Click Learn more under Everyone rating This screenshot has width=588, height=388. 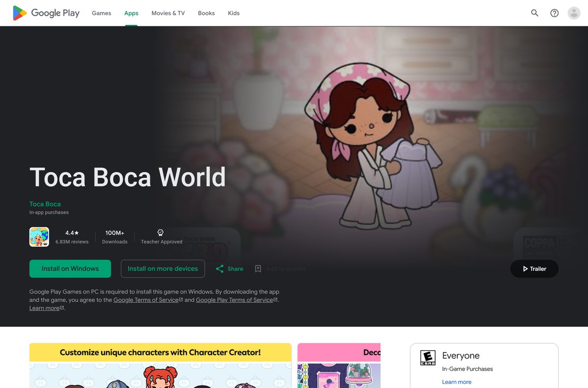point(457,382)
